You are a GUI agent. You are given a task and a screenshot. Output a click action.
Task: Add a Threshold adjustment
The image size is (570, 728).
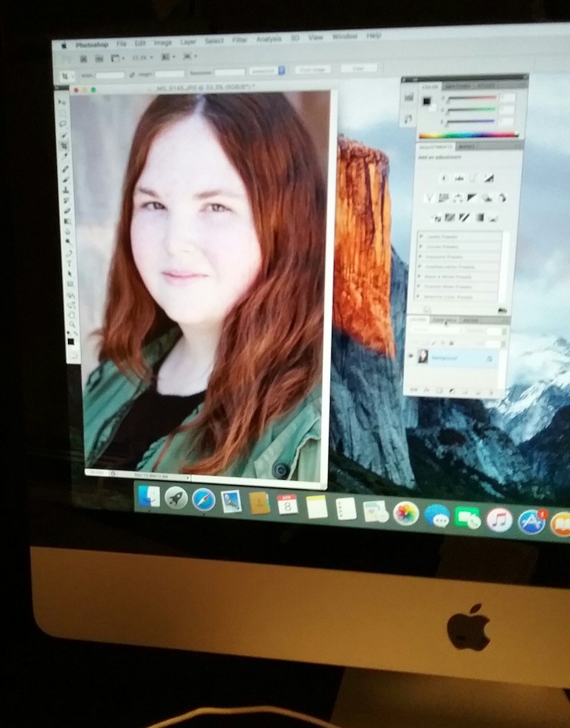464,217
